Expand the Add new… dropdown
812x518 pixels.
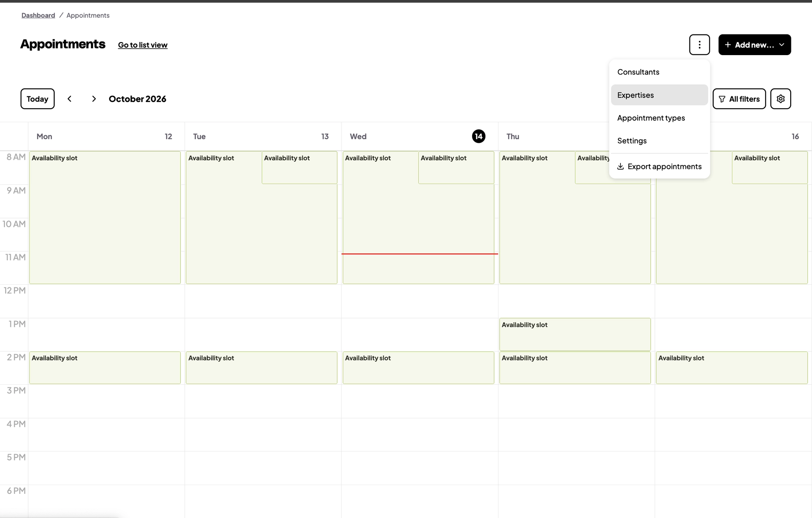click(x=755, y=45)
